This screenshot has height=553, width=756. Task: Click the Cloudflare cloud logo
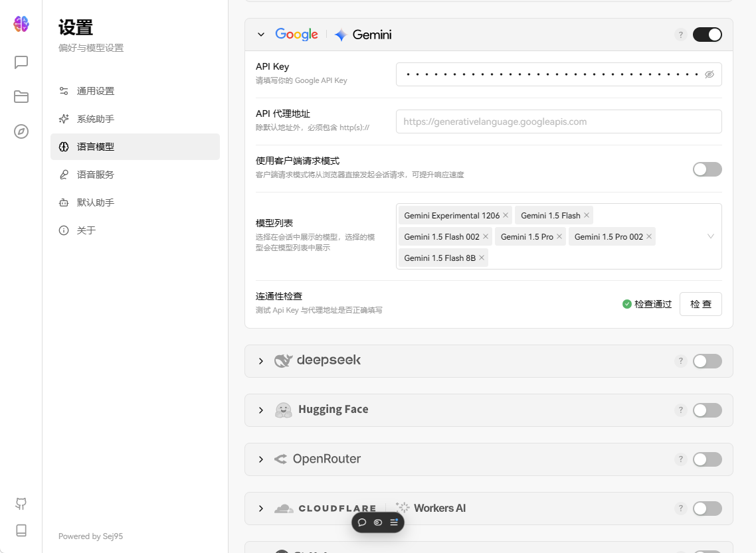pyautogui.click(x=284, y=509)
